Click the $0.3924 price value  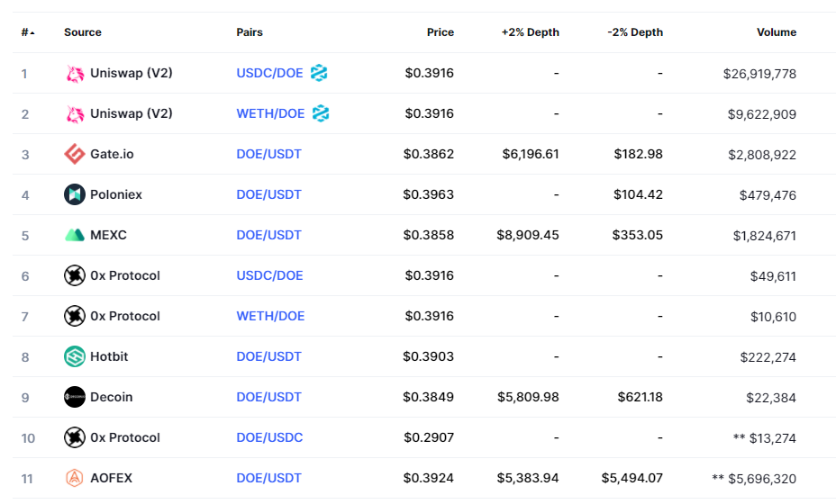point(429,478)
